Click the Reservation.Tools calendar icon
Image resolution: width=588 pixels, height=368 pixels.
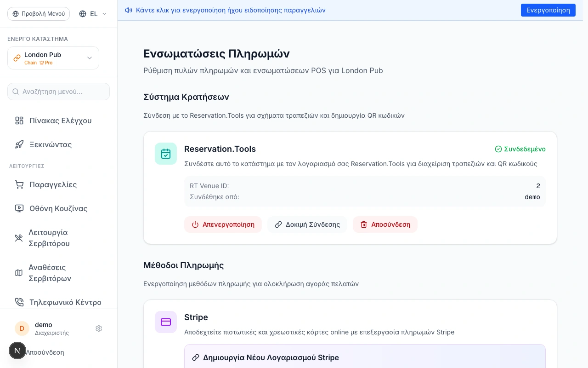[166, 154]
